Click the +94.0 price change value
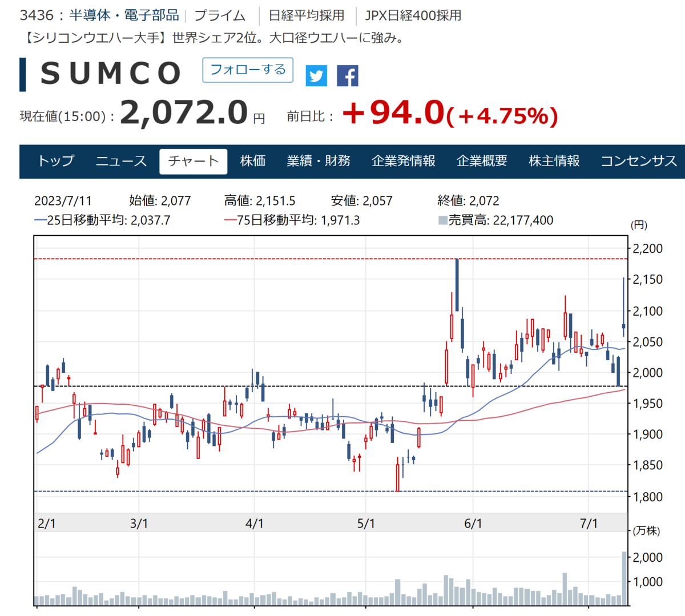 click(x=393, y=112)
